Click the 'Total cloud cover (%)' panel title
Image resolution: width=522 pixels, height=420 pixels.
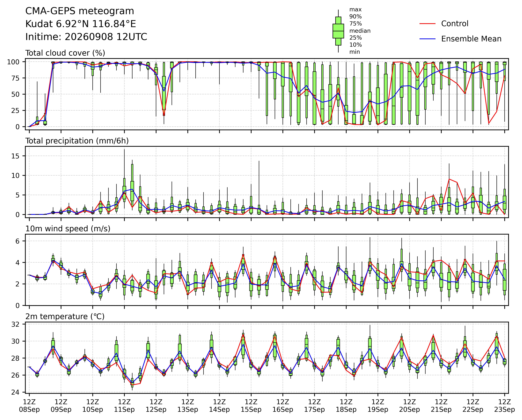[65, 53]
